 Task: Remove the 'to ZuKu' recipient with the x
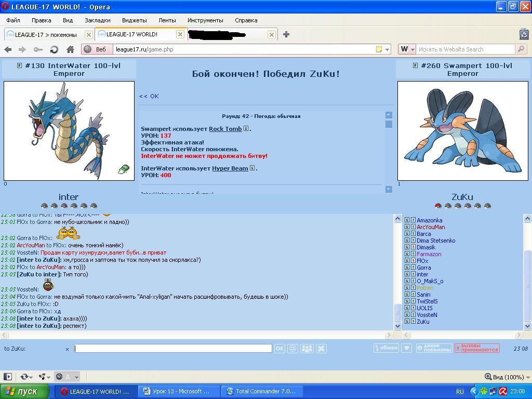tap(67, 349)
